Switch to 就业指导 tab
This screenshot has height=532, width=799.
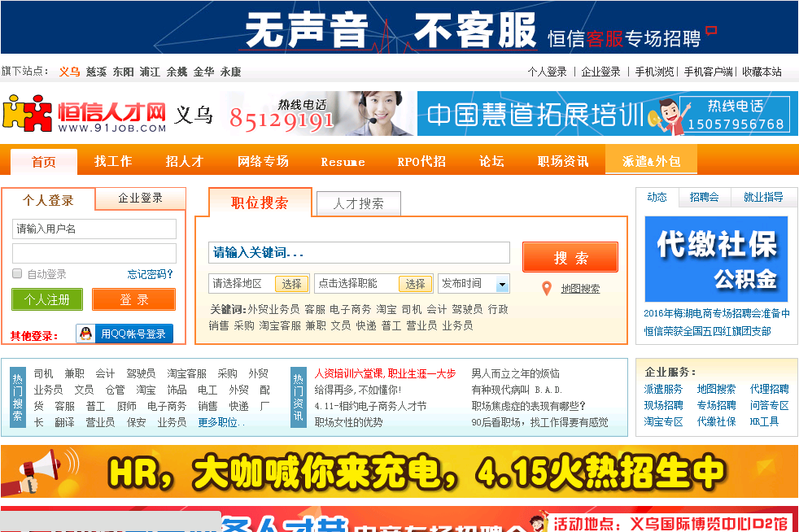(763, 197)
